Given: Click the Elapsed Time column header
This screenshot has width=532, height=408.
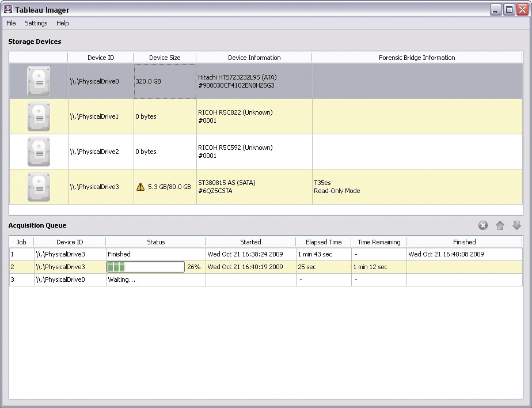Looking at the screenshot, I should 324,242.
